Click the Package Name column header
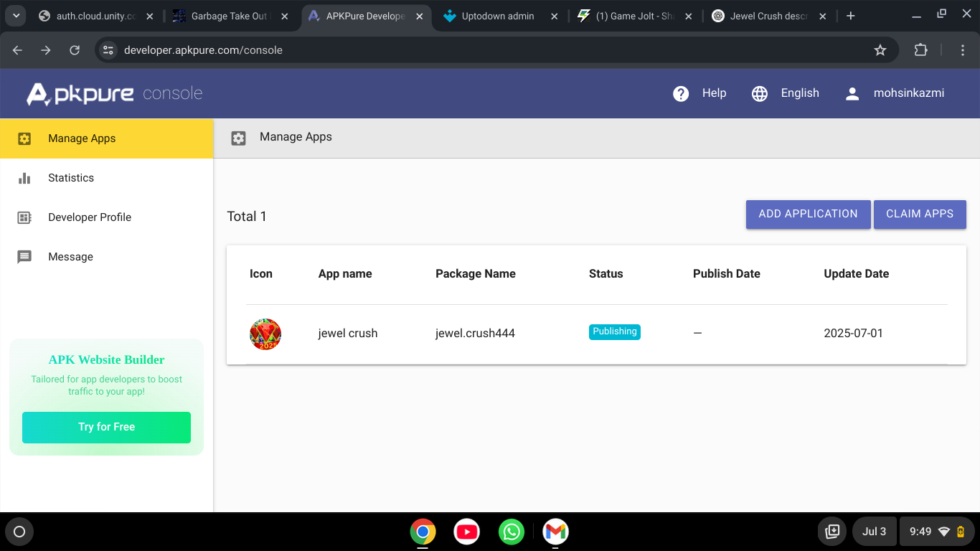The width and height of the screenshot is (980, 551). pos(476,274)
